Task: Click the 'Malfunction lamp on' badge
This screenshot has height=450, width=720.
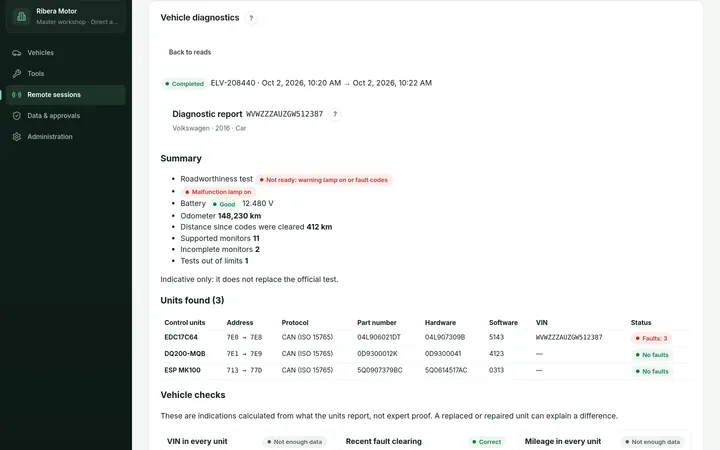Action: click(218, 192)
